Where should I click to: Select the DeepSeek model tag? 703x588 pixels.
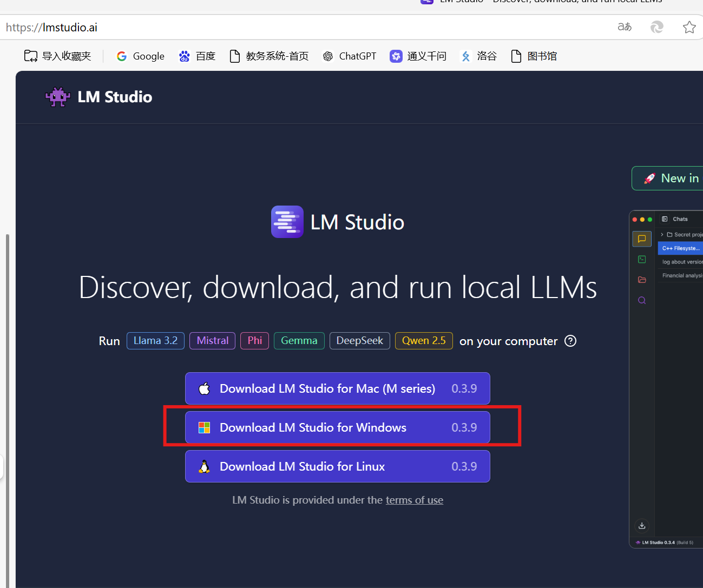[x=359, y=341]
